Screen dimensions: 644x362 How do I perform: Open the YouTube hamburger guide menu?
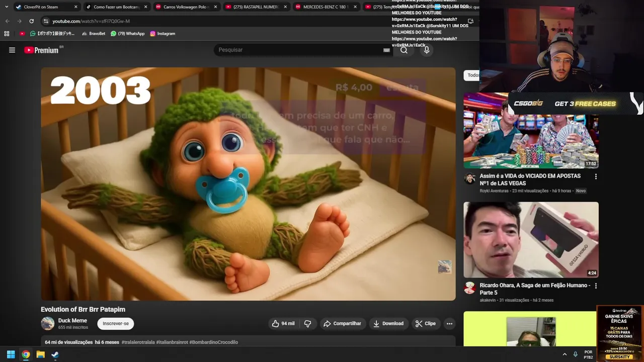coord(12,50)
